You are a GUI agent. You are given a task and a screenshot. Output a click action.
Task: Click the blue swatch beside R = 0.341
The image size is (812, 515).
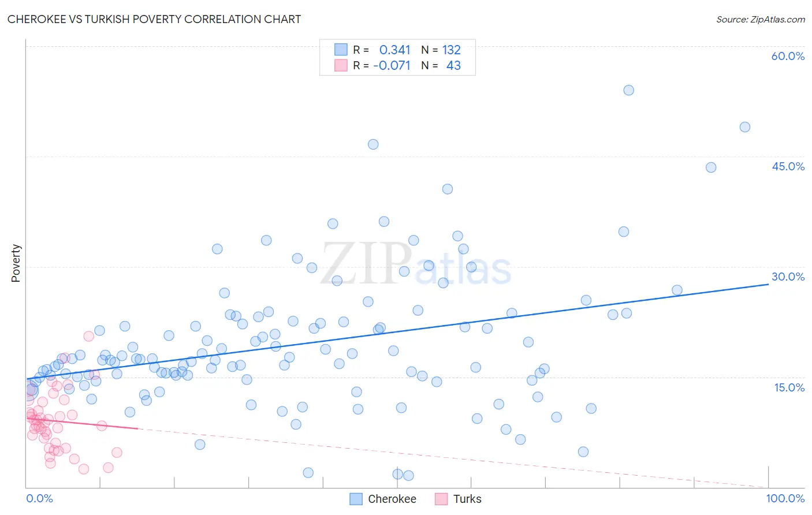(341, 50)
